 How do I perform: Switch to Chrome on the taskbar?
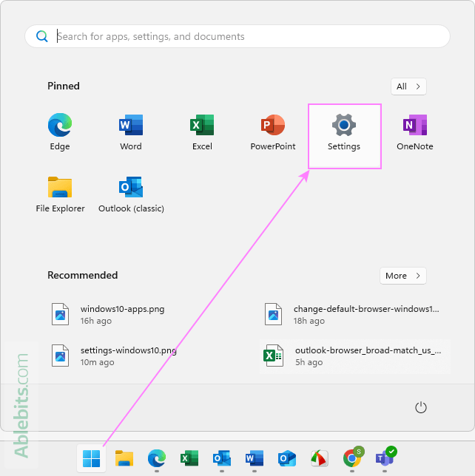pyautogui.click(x=352, y=458)
